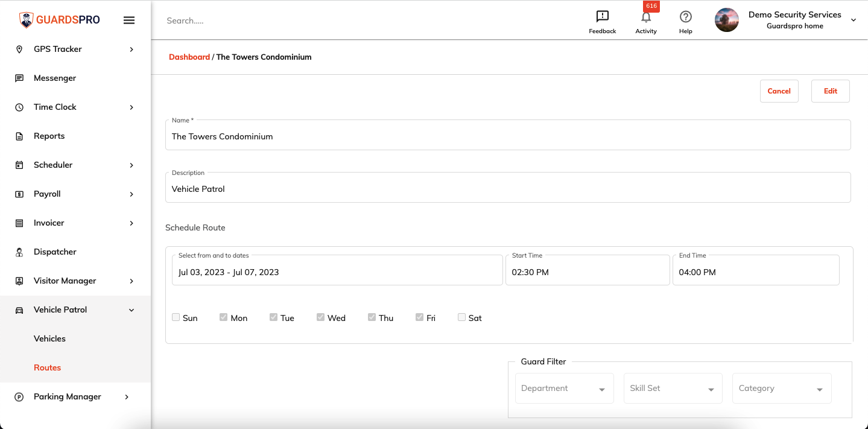Viewport: 868px width, 429px height.
Task: Click the Dispatcher person icon
Action: click(x=19, y=252)
